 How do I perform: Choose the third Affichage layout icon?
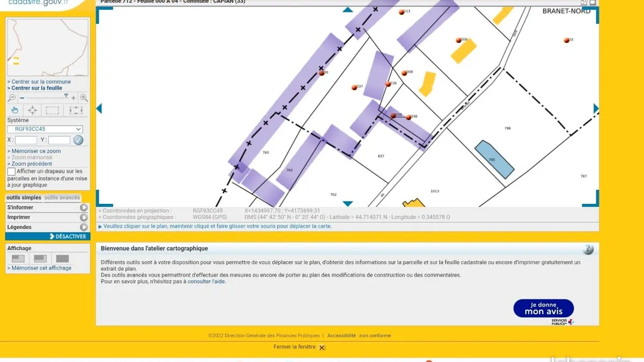tap(62, 259)
